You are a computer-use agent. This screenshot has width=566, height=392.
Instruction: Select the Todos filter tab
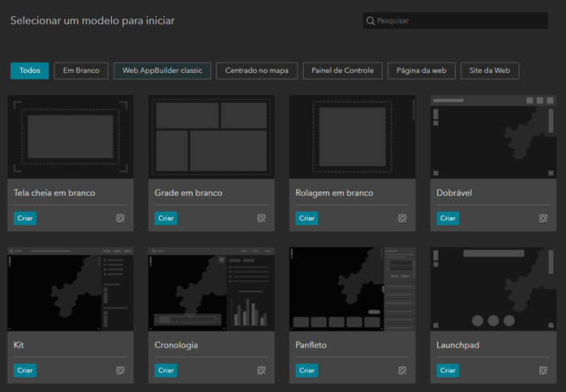(30, 70)
